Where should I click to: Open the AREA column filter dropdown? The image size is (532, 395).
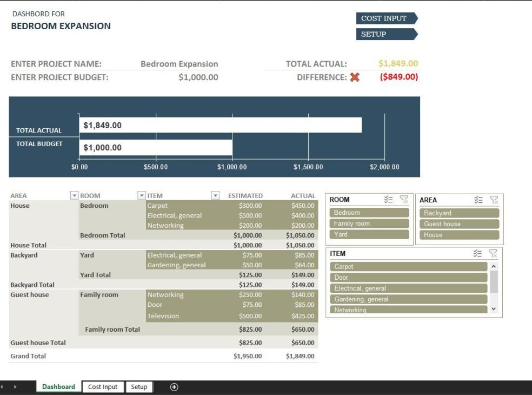pyautogui.click(x=74, y=195)
